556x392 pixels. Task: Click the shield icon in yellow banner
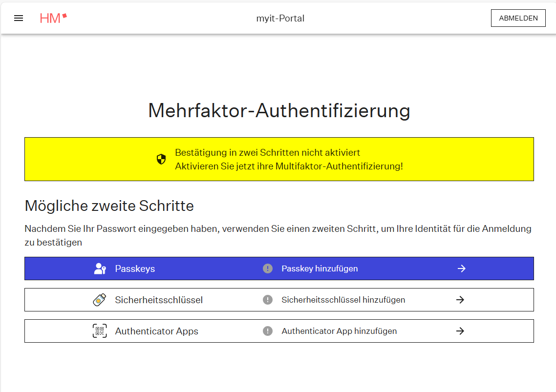tap(161, 159)
